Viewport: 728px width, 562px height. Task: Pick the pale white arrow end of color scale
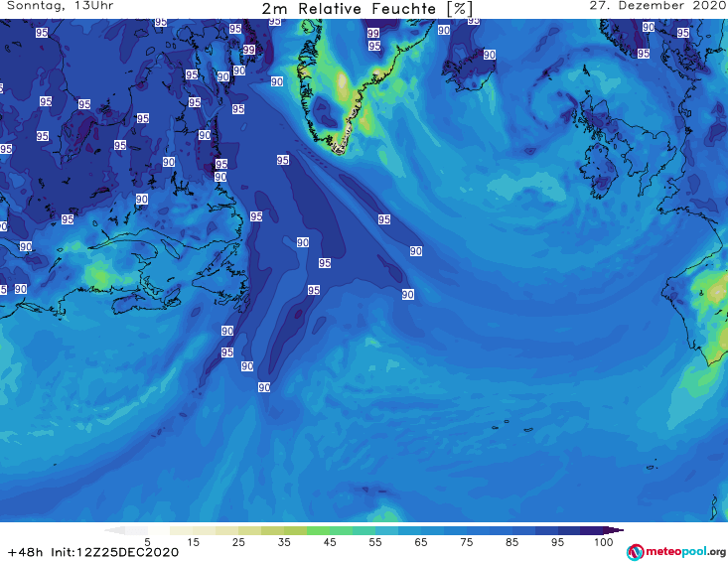(x=114, y=530)
